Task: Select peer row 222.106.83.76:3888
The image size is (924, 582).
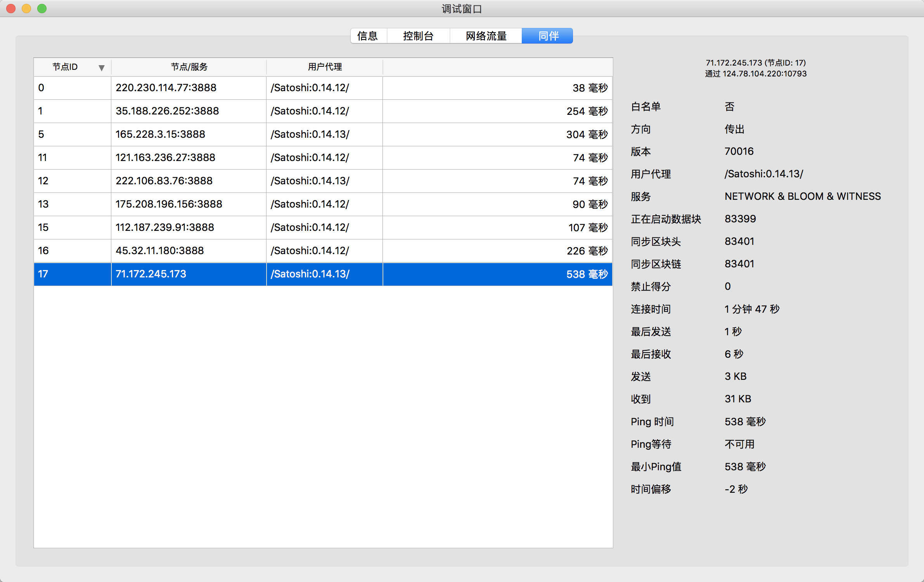Action: point(164,181)
